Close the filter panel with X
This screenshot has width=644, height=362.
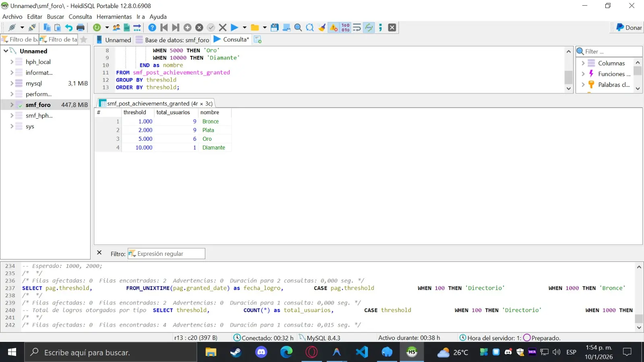99,253
